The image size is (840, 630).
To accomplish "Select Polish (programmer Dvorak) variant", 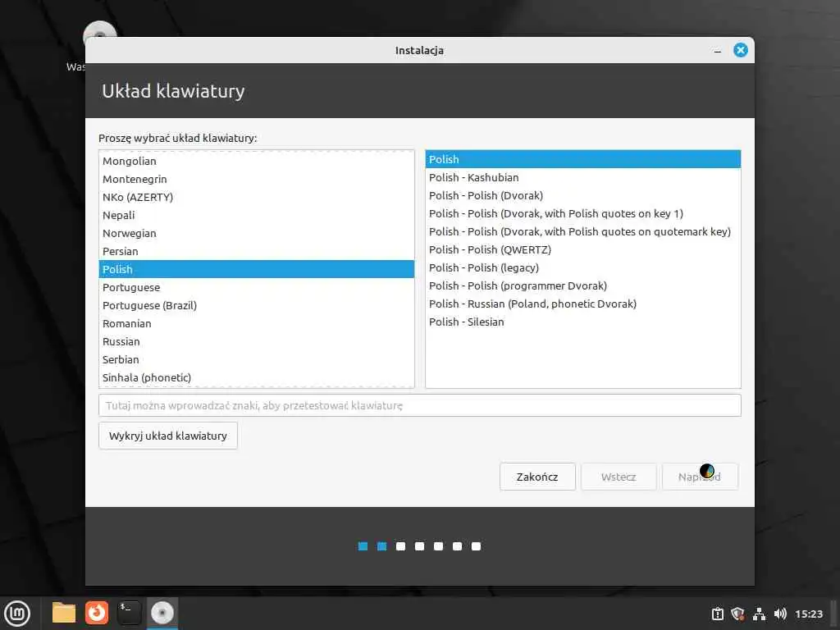I will pos(583,285).
